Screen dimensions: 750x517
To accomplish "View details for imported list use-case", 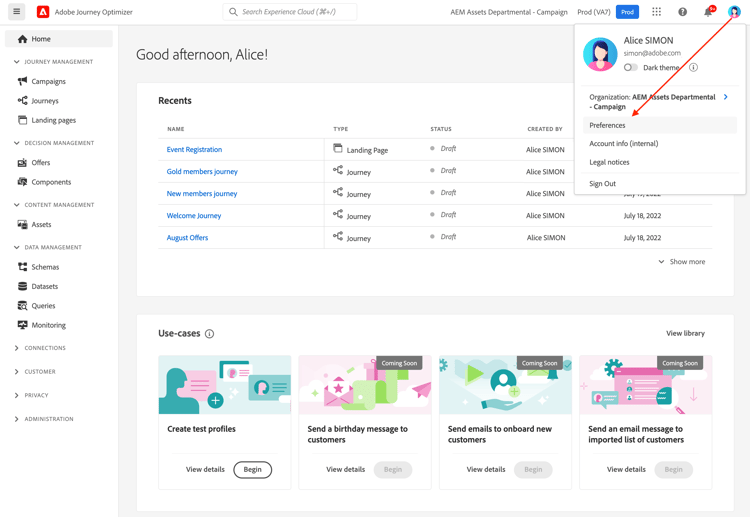I will 626,470.
